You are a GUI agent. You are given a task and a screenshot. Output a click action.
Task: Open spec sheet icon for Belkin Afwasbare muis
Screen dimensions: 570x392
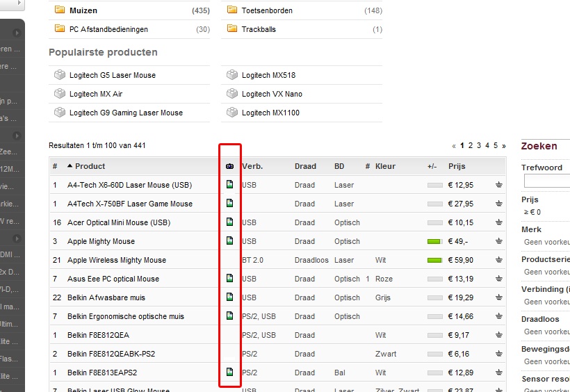pos(230,297)
